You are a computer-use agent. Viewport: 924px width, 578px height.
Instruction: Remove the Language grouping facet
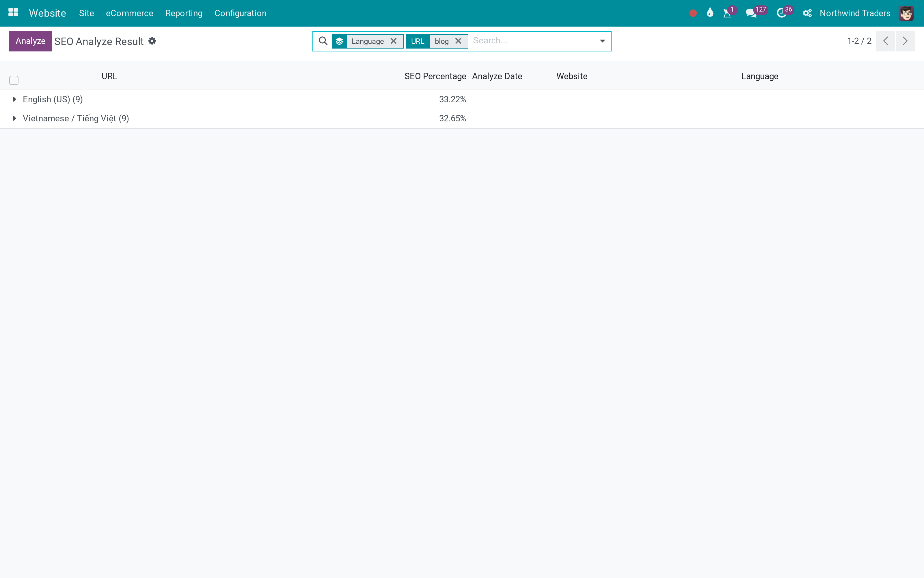coord(394,41)
